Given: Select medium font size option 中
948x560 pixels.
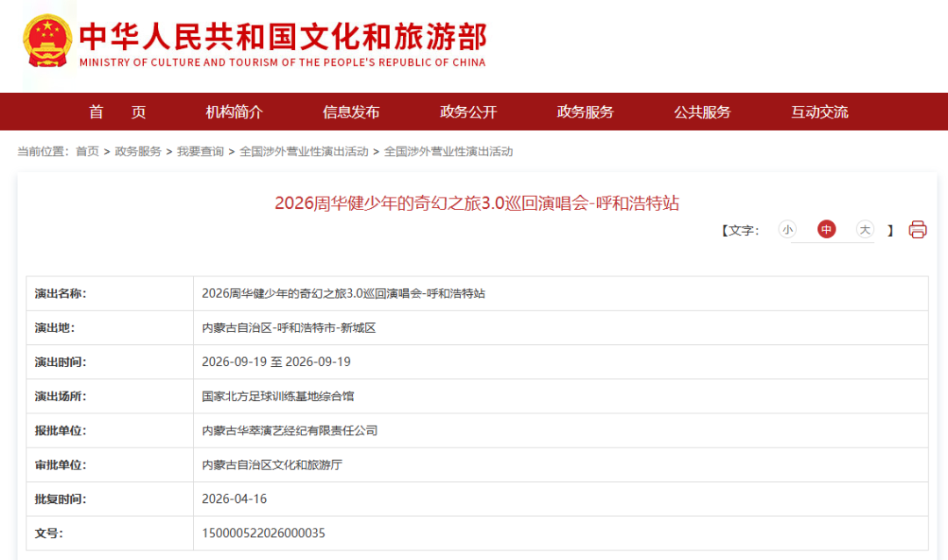Looking at the screenshot, I should (826, 230).
